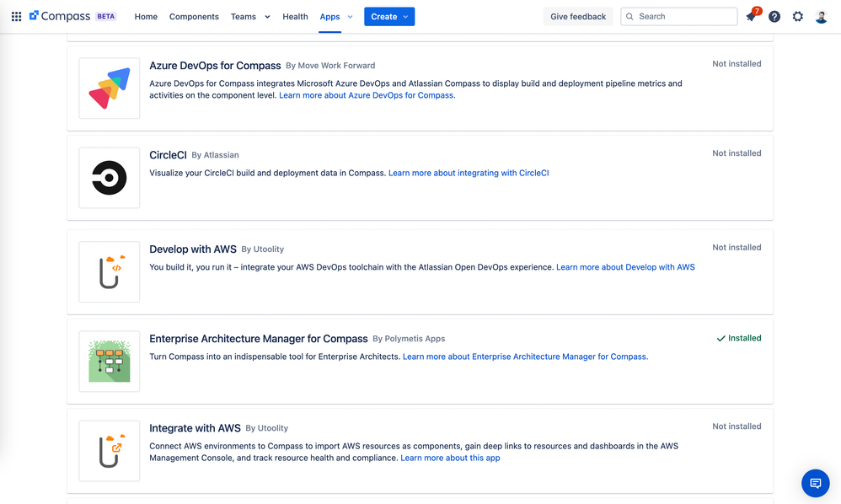Open the chat support floating button
The height and width of the screenshot is (504, 841).
tap(815, 483)
